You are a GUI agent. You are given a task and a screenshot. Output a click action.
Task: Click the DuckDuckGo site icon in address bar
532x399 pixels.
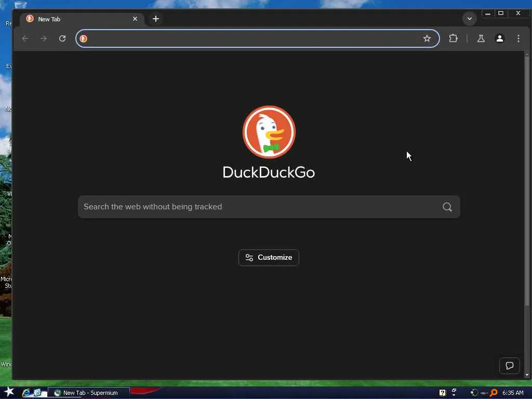tap(84, 38)
